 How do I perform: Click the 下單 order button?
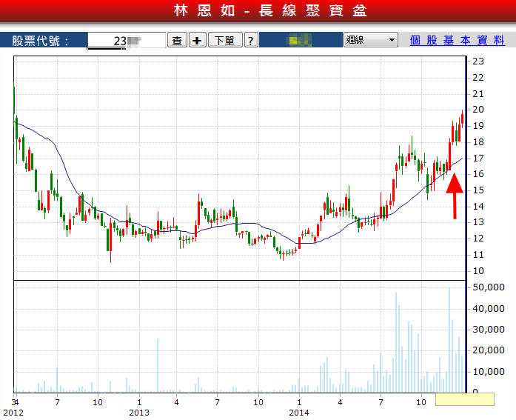coord(225,40)
